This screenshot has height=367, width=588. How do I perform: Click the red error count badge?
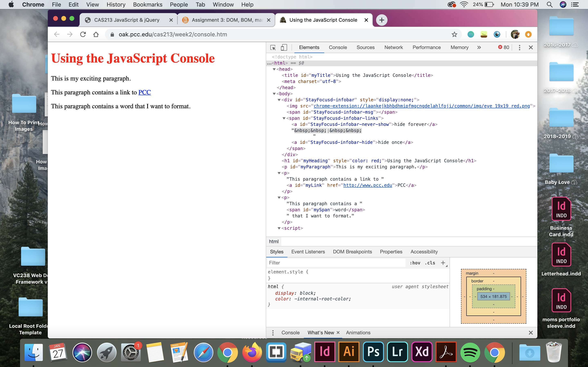pos(503,48)
